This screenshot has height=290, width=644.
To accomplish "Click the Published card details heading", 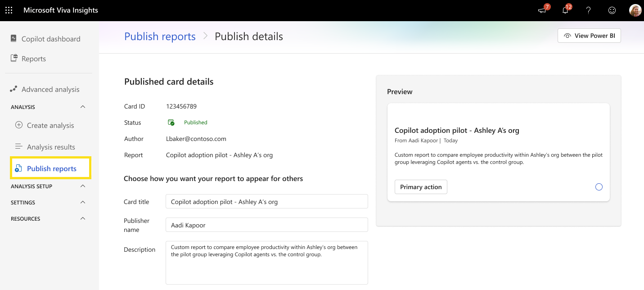I will (x=169, y=82).
